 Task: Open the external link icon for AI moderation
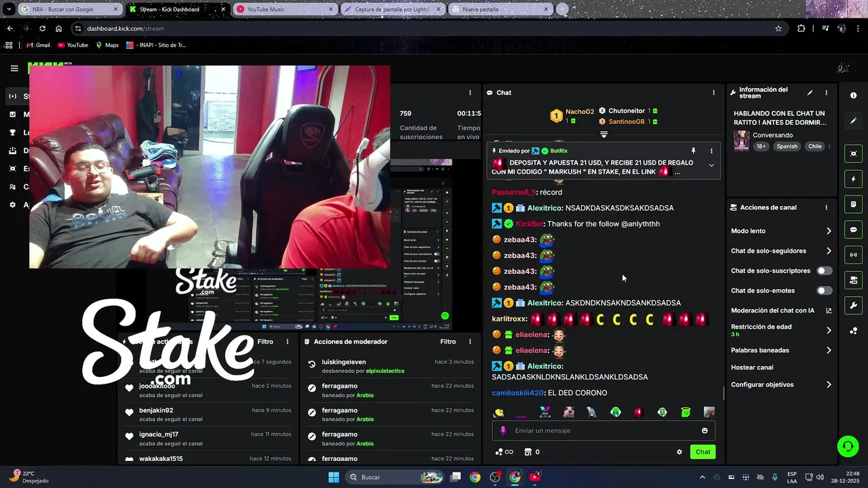(829, 310)
